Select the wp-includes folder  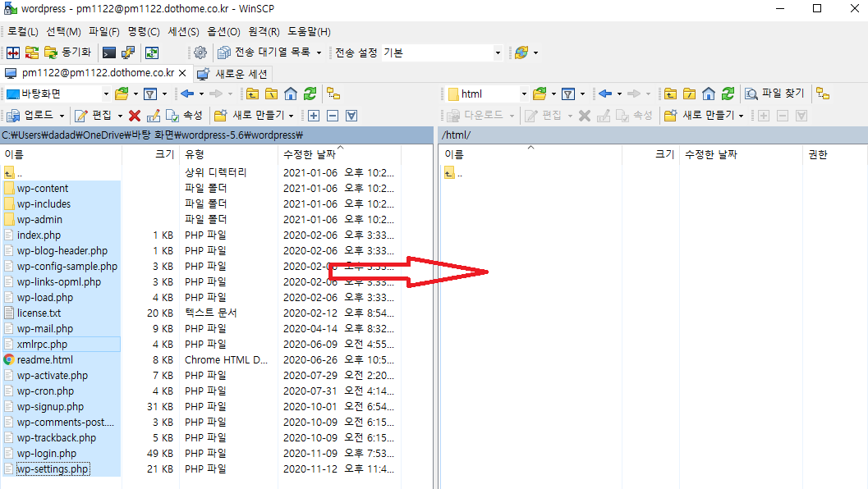pos(44,204)
